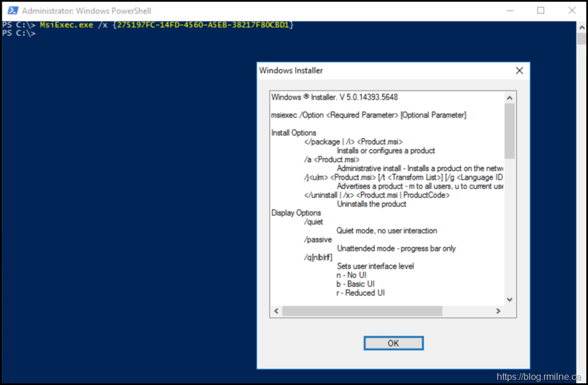Click the "Display Options" heading

[296, 213]
